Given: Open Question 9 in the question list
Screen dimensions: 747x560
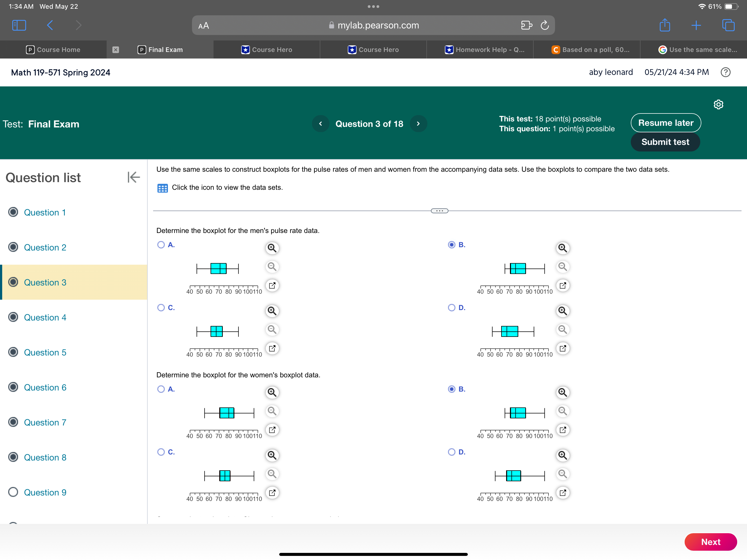Looking at the screenshot, I should click(x=45, y=492).
